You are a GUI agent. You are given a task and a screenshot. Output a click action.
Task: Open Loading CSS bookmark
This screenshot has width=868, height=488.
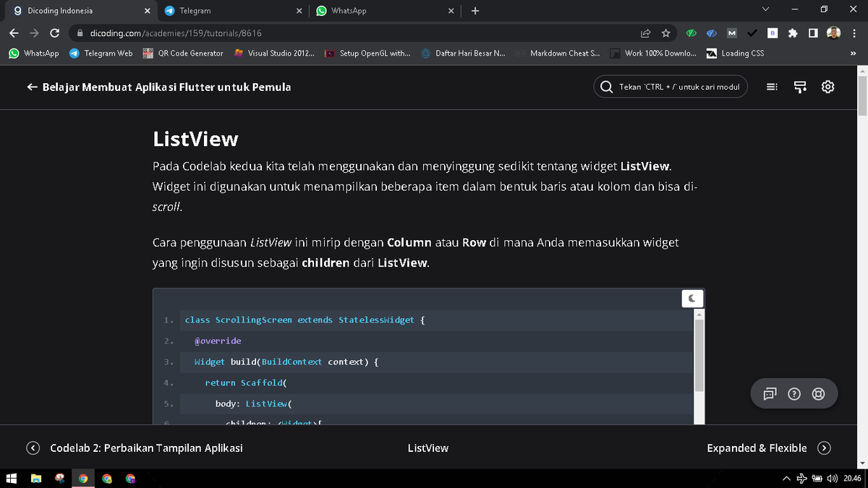coord(735,53)
